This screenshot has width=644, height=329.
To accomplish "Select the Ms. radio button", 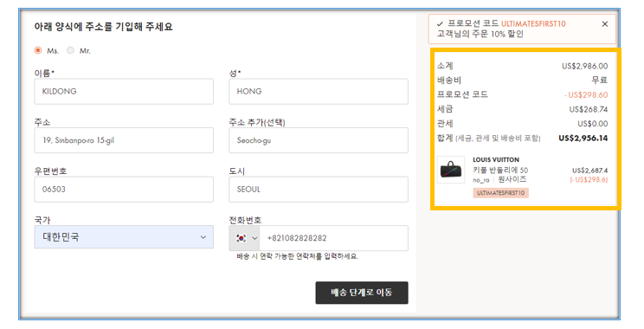I will pos(38,50).
